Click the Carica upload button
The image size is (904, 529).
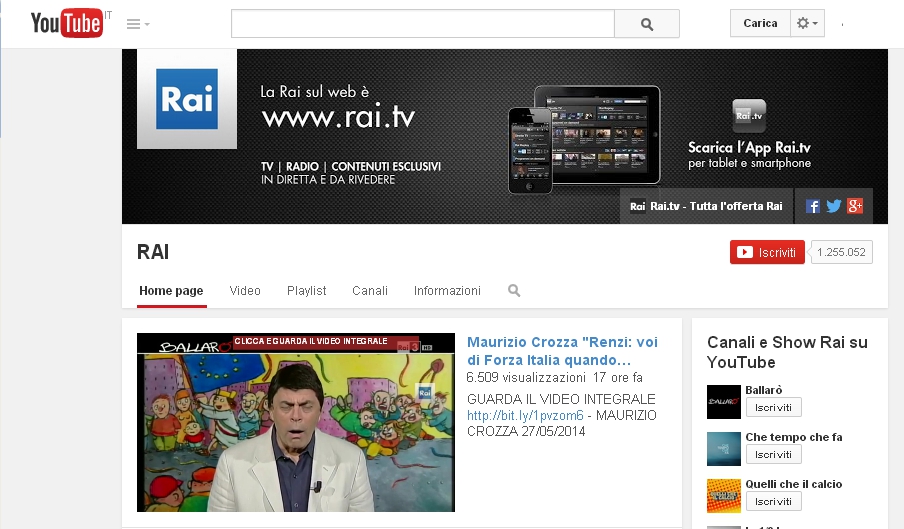point(760,23)
